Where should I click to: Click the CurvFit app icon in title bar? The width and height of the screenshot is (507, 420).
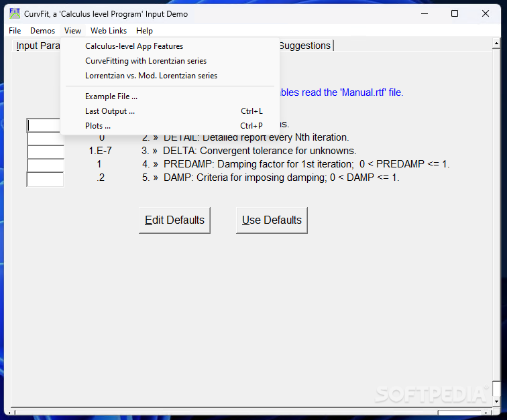pyautogui.click(x=15, y=13)
